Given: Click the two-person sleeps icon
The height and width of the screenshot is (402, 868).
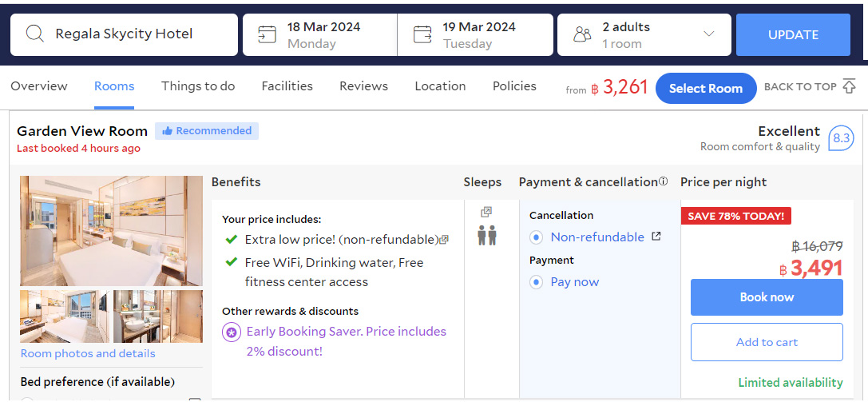Looking at the screenshot, I should pyautogui.click(x=487, y=235).
